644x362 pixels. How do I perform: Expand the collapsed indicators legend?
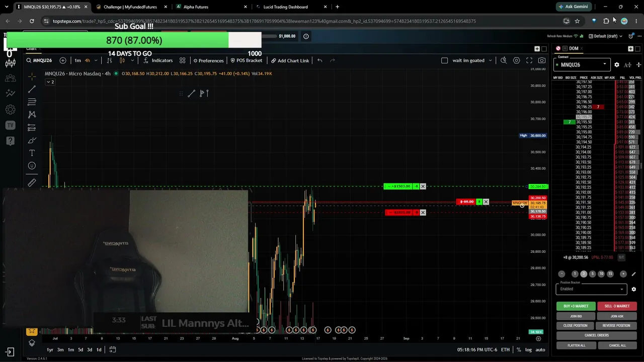point(50,82)
